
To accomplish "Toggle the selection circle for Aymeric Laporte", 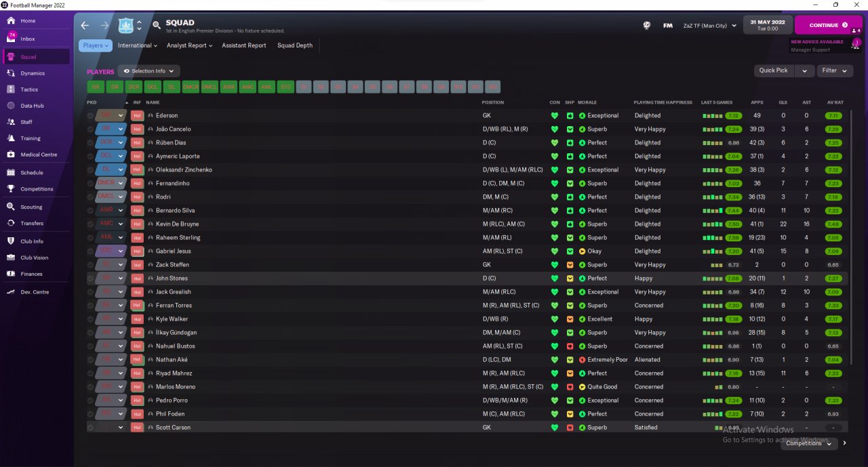I will click(x=90, y=157).
